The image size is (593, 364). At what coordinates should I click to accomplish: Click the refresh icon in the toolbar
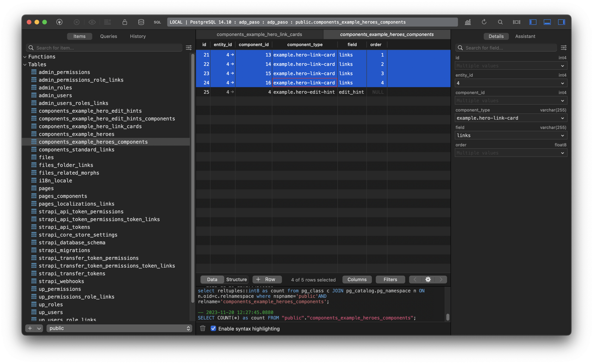[484, 22]
